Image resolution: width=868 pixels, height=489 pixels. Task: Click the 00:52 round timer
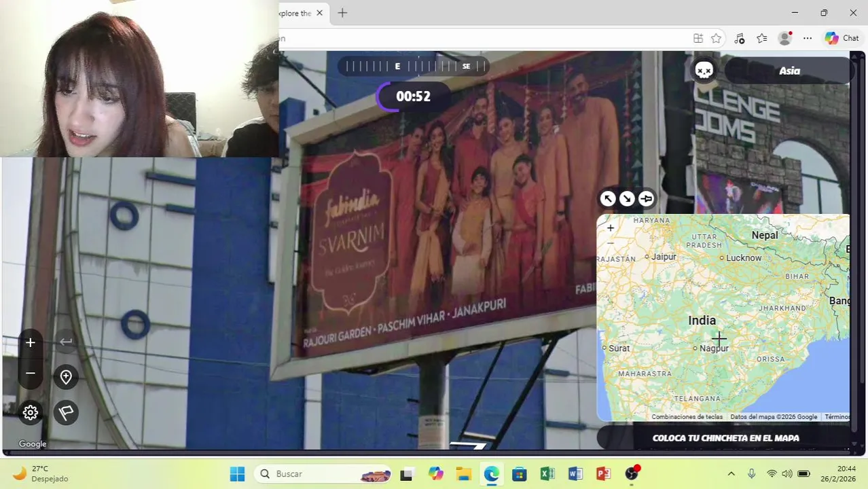[414, 96]
